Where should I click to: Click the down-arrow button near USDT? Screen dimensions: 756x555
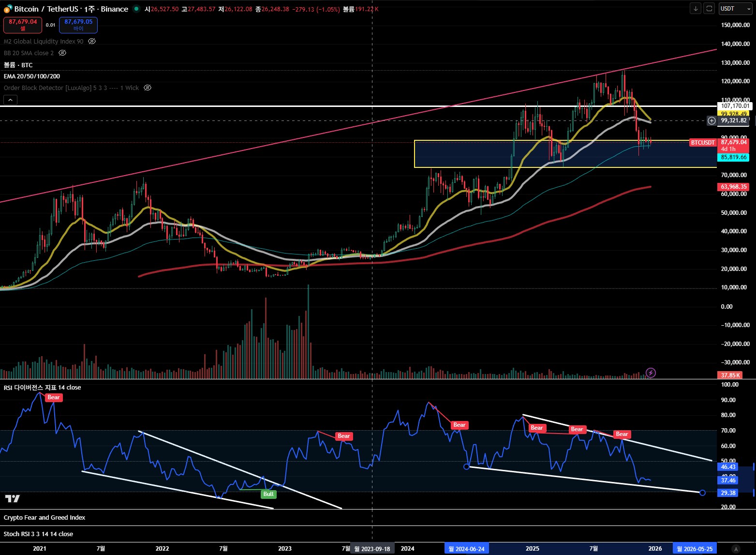[x=696, y=9]
